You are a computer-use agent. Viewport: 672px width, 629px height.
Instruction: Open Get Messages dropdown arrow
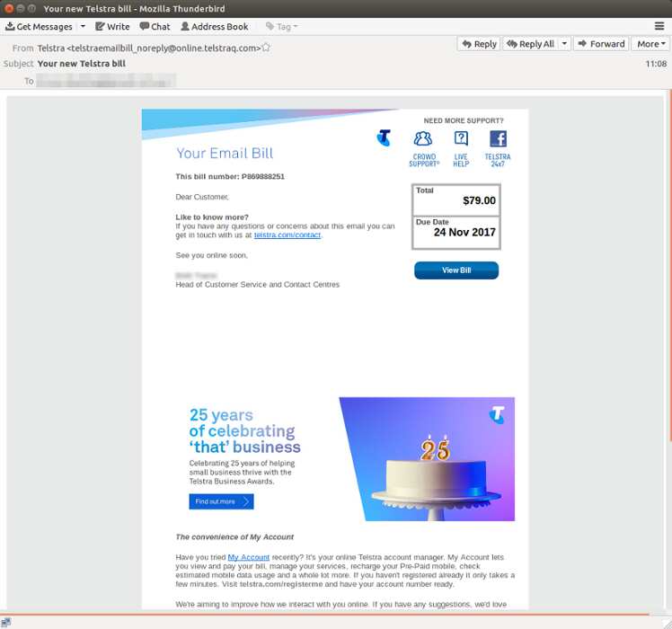83,27
